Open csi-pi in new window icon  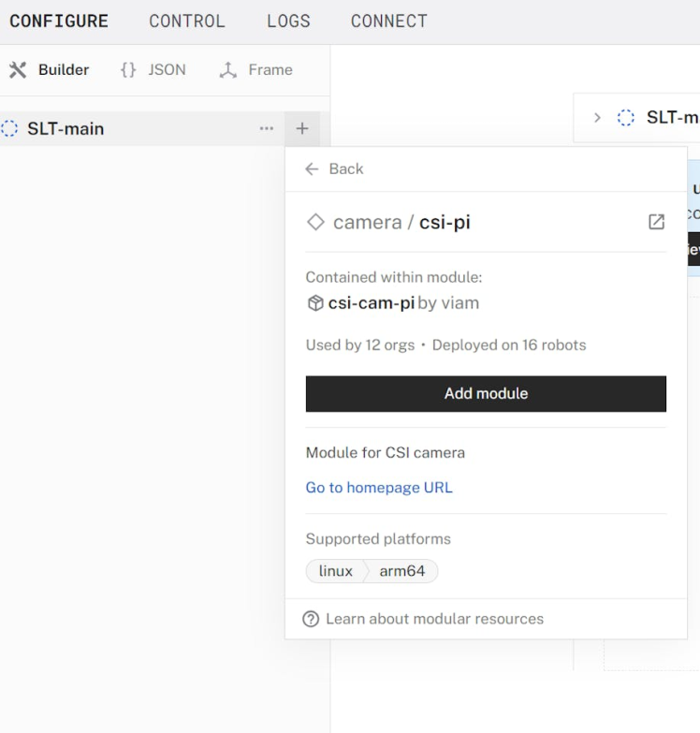(x=656, y=222)
